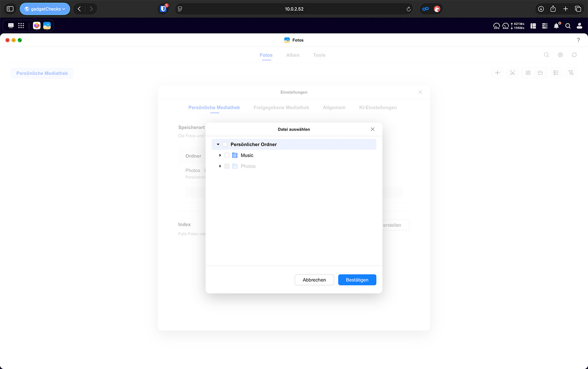The width and height of the screenshot is (588, 369).
Task: Click the Abbrechen button
Action: pyautogui.click(x=314, y=280)
